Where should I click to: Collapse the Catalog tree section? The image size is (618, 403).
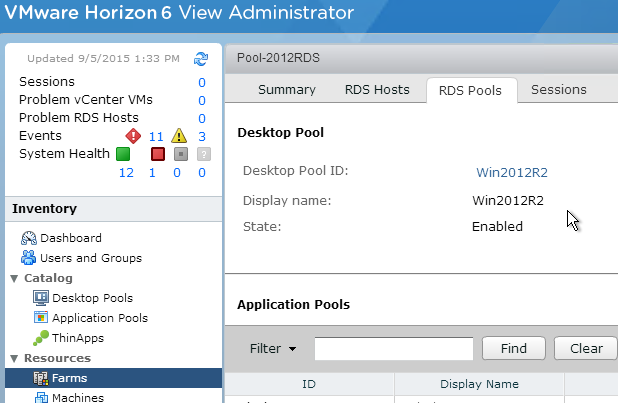(x=15, y=278)
